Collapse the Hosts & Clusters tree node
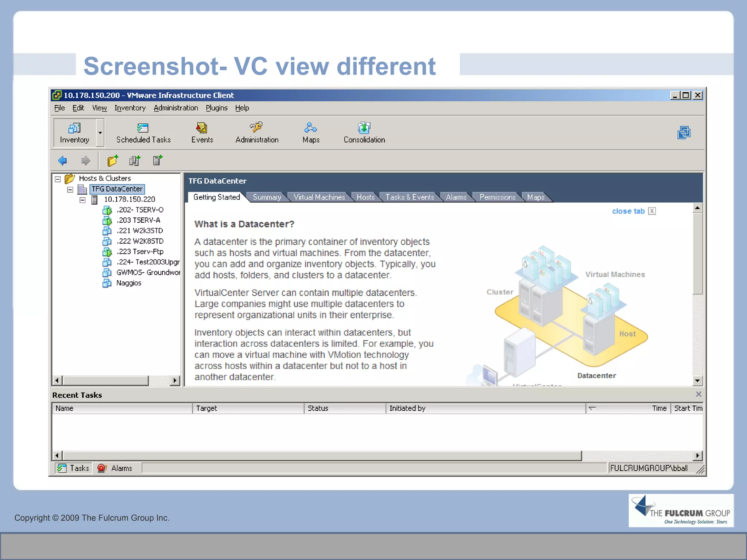Viewport: 747px width, 560px height. pyautogui.click(x=58, y=179)
